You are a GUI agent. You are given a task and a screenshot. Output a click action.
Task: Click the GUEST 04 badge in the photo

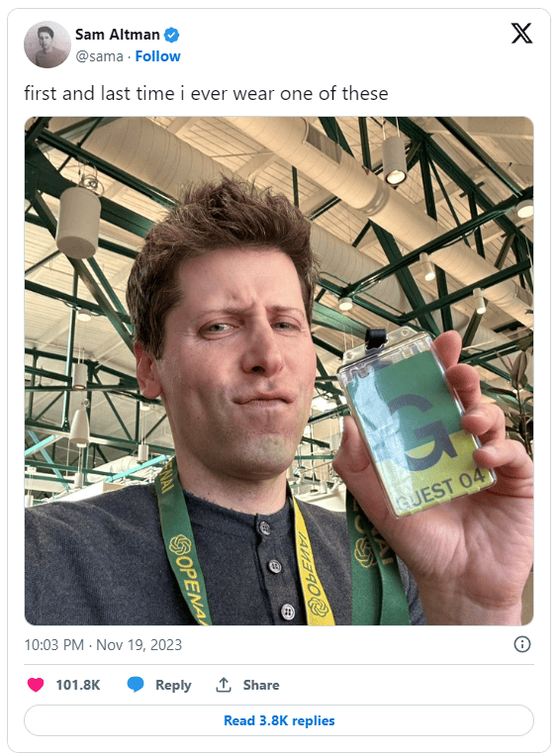click(416, 425)
